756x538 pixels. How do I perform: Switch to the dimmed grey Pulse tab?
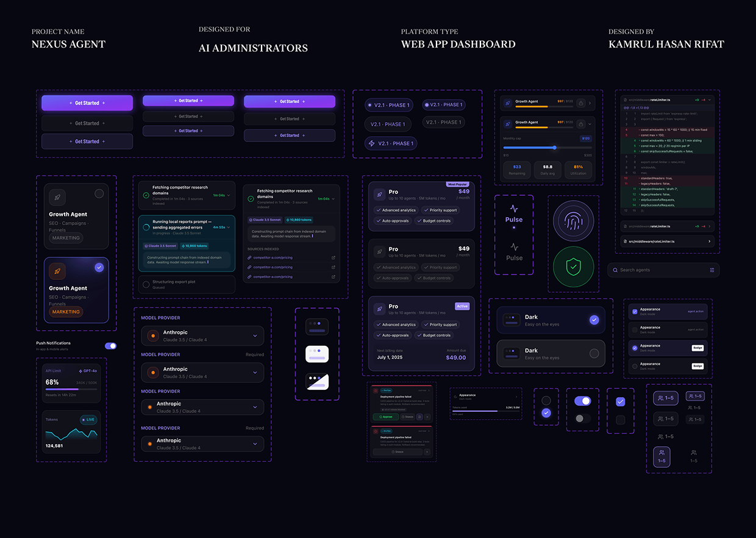[x=514, y=252]
